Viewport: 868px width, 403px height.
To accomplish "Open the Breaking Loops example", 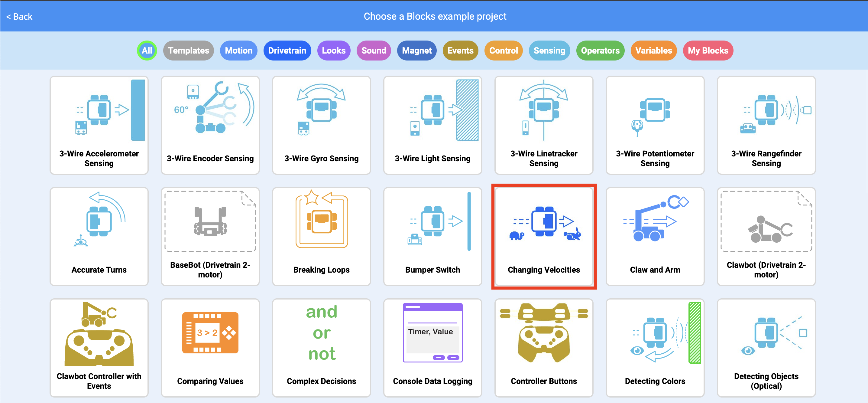I will coord(321,236).
